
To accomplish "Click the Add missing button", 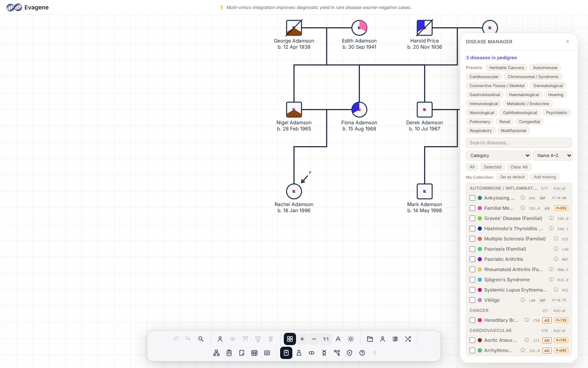I will [x=545, y=177].
